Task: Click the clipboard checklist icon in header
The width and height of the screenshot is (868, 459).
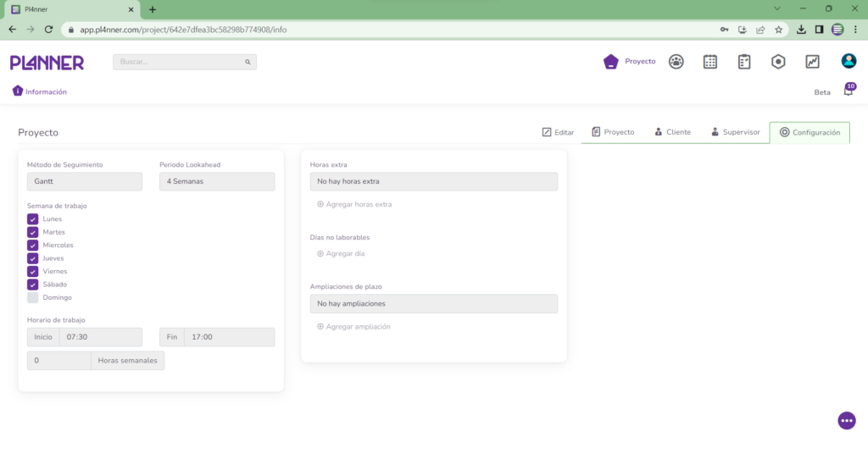Action: pyautogui.click(x=744, y=62)
